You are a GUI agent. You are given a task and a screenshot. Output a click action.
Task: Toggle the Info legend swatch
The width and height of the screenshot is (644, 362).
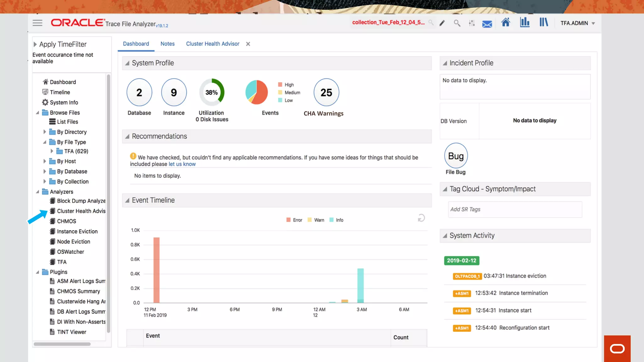click(331, 220)
